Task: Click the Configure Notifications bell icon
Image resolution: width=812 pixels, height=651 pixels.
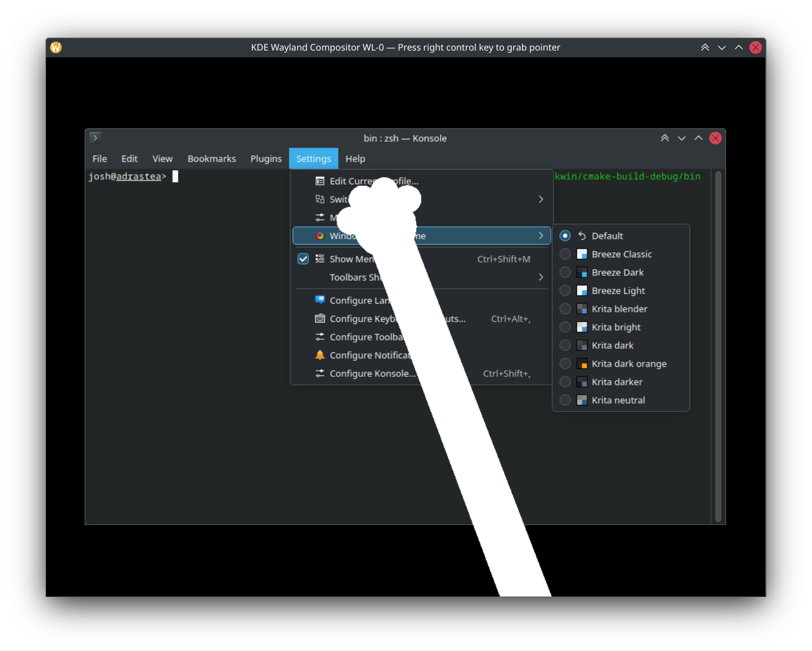Action: click(x=320, y=355)
